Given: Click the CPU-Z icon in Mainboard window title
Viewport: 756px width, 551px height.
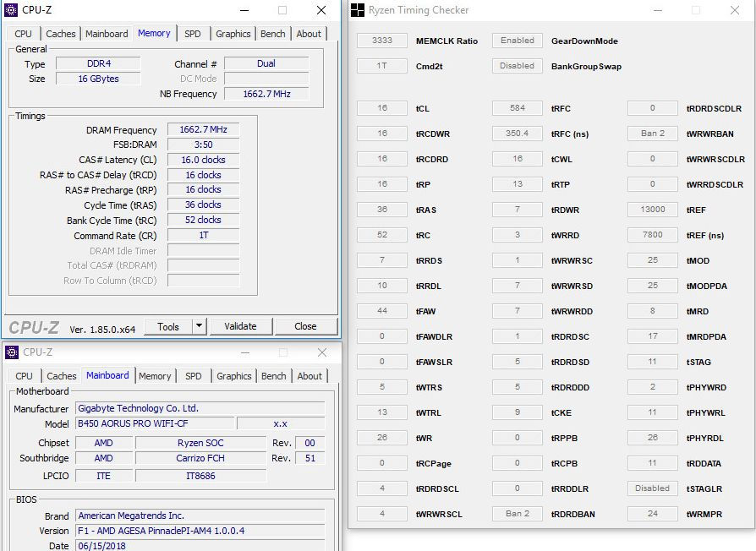Looking at the screenshot, I should [12, 352].
